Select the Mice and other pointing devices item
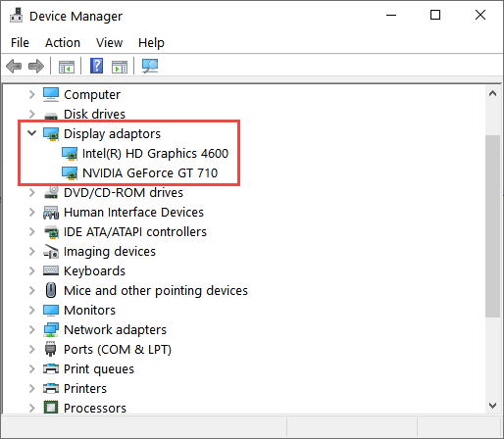The height and width of the screenshot is (439, 504). [x=156, y=290]
